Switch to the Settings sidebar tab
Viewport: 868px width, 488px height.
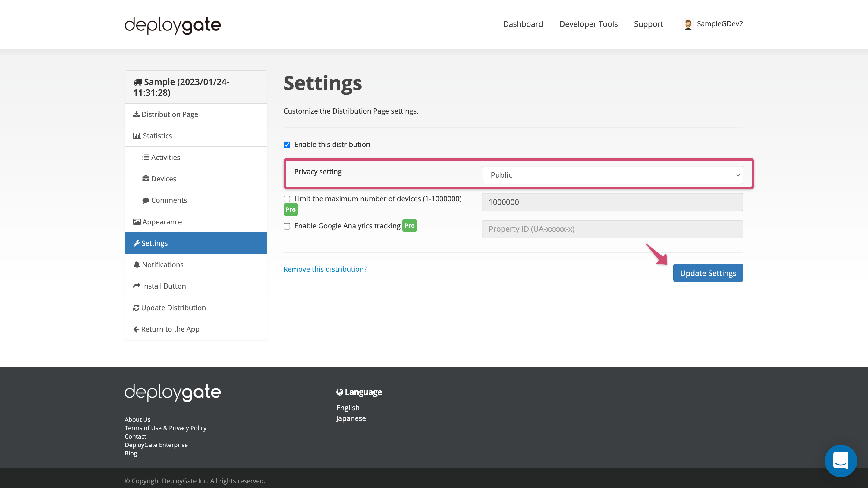[x=154, y=243]
